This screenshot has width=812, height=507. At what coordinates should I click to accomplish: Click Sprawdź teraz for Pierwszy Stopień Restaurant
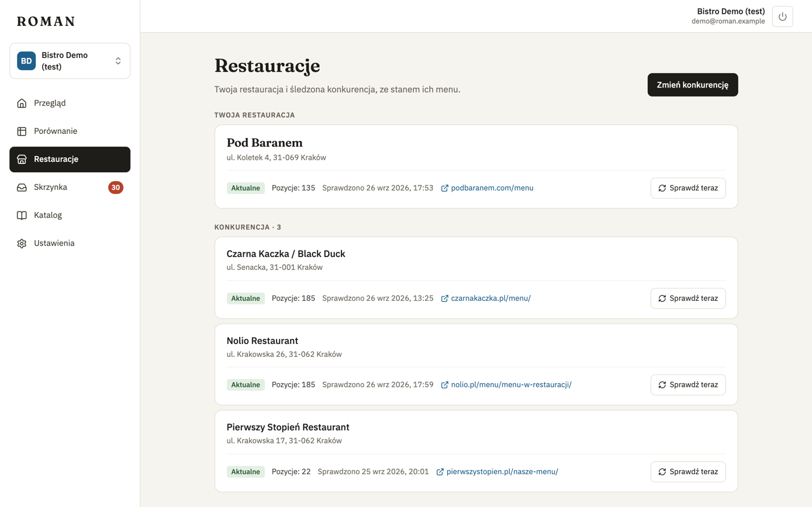[x=688, y=472]
